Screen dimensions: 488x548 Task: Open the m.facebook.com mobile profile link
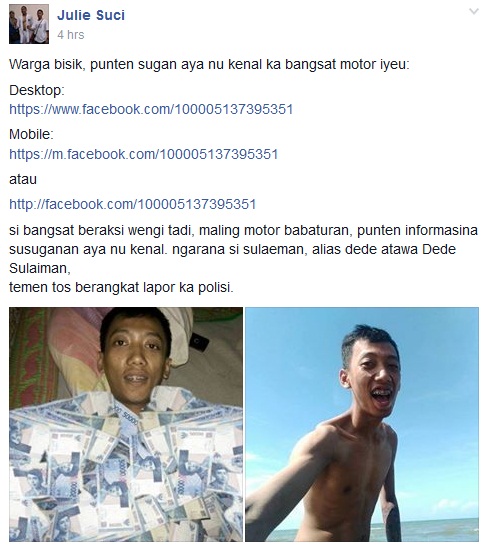pos(144,154)
